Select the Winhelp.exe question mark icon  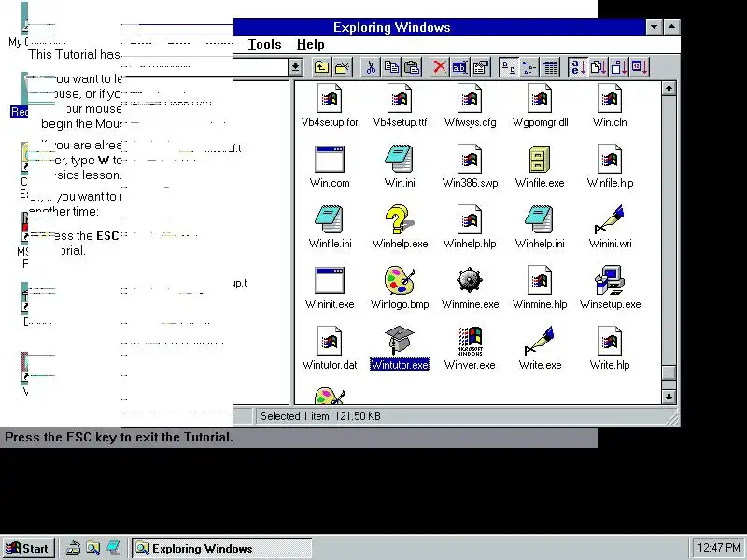[x=400, y=228]
